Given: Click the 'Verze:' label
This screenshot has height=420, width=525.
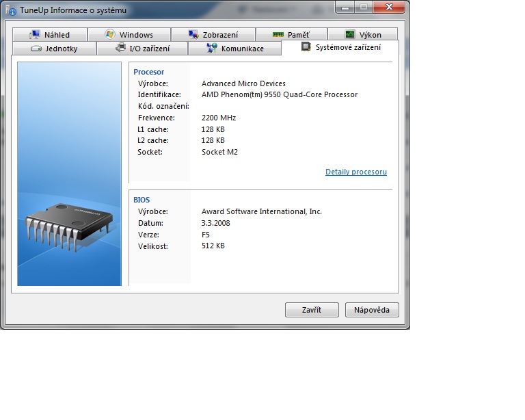Looking at the screenshot, I should click(x=148, y=235).
